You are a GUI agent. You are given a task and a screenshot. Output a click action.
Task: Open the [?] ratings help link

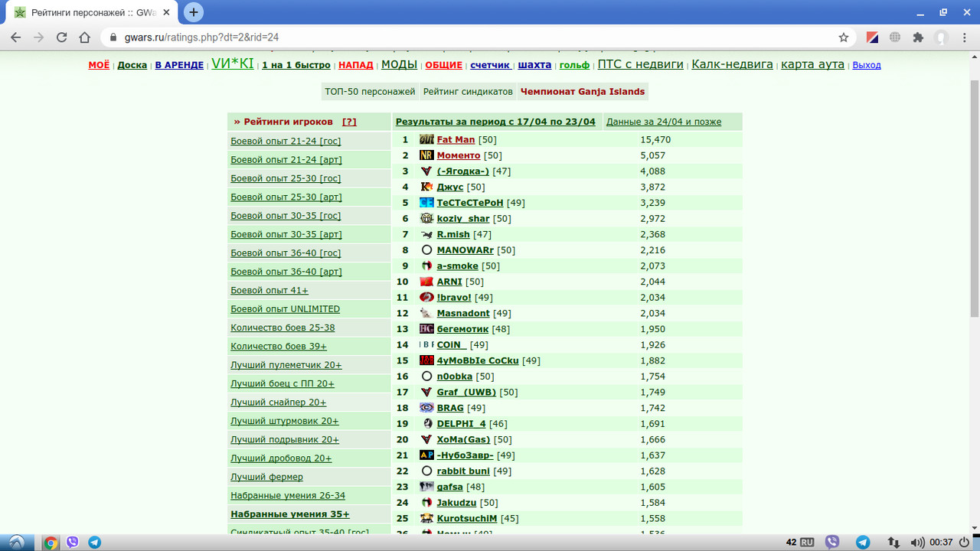point(349,122)
